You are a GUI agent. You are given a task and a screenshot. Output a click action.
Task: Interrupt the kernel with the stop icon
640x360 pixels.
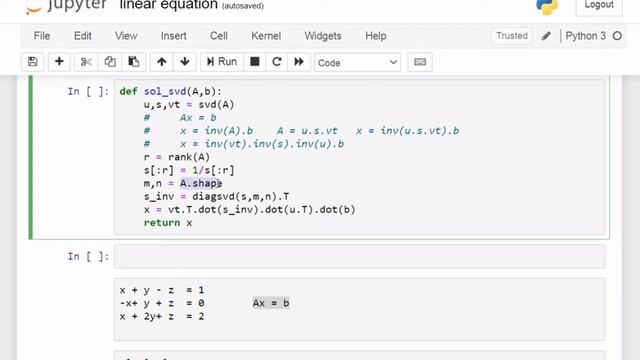click(255, 62)
